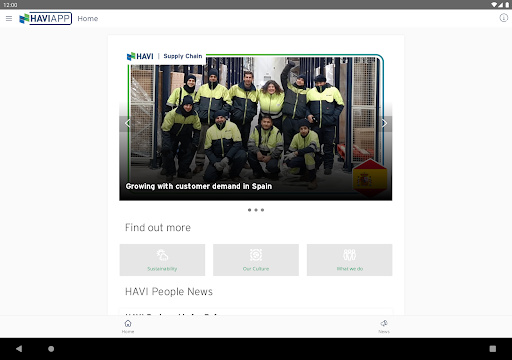
Task: Tap the HAVI Supply Chain banner logo
Action: click(164, 56)
